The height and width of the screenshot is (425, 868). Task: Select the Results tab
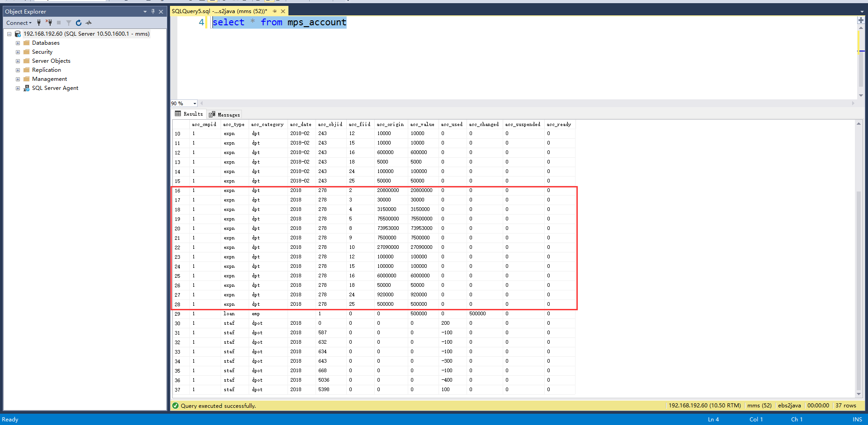189,114
